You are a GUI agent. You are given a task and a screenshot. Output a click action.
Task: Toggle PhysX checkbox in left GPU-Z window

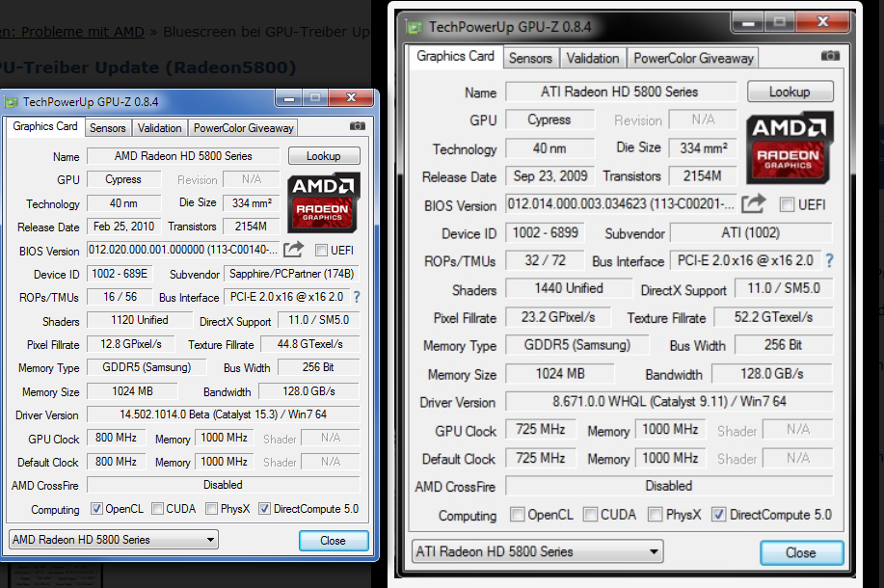211,509
